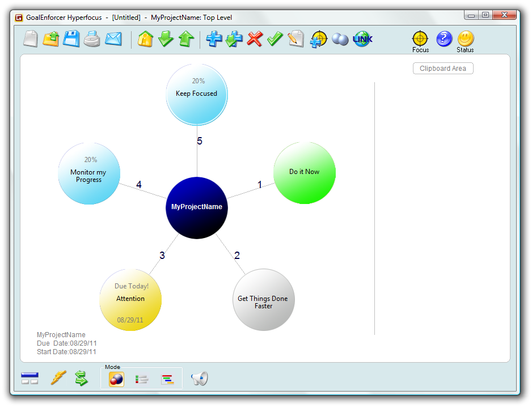Add a new goal with the blue plus icon
Viewport: 532px width, 408px height.
214,39
